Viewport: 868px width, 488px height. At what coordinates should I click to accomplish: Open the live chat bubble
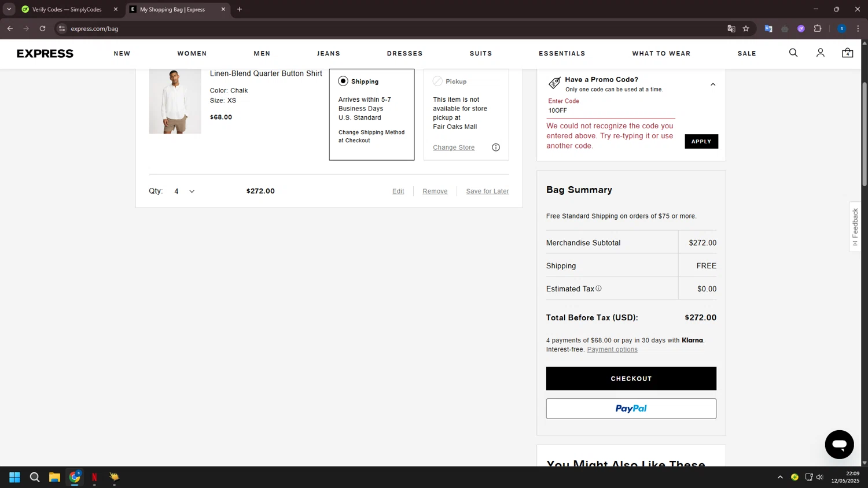pyautogui.click(x=839, y=444)
